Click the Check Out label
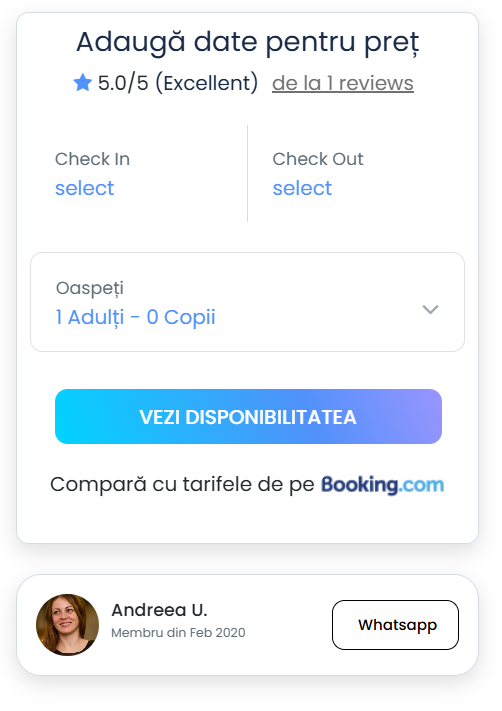Viewport: 502px width, 711px height. (x=318, y=159)
